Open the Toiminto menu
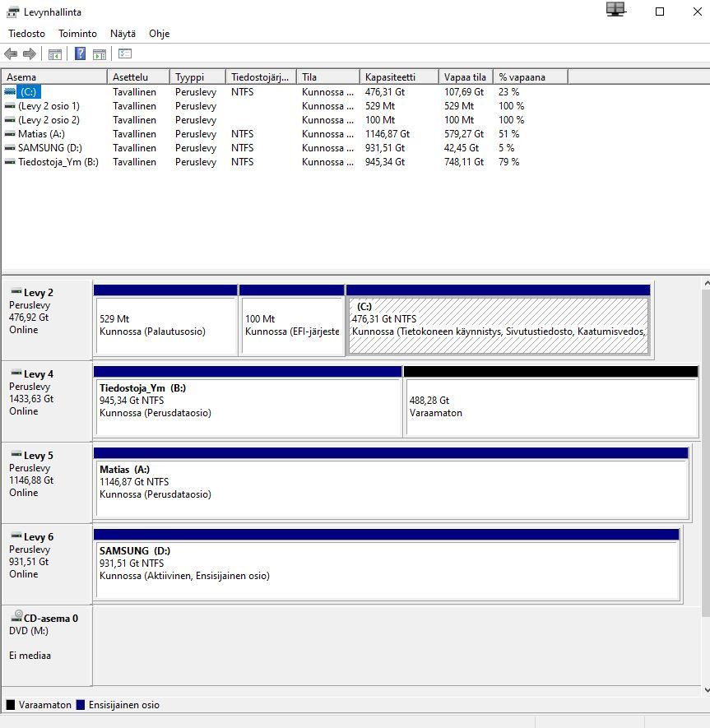The width and height of the screenshot is (710, 728). [x=77, y=34]
